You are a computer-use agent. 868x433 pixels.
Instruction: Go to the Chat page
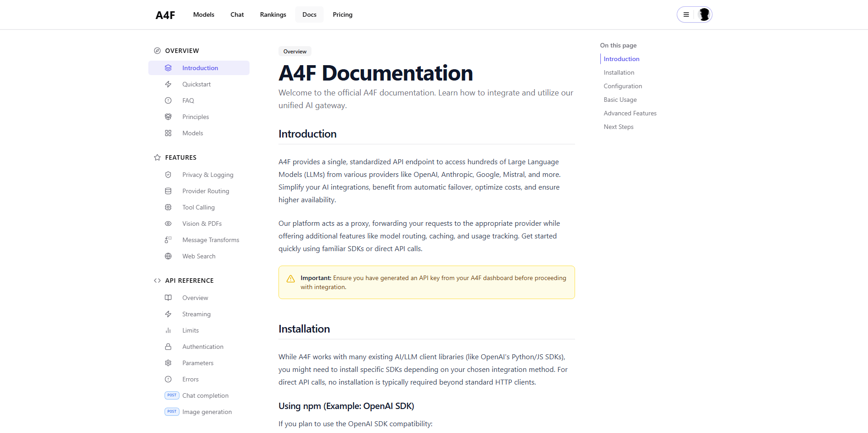[x=237, y=14]
